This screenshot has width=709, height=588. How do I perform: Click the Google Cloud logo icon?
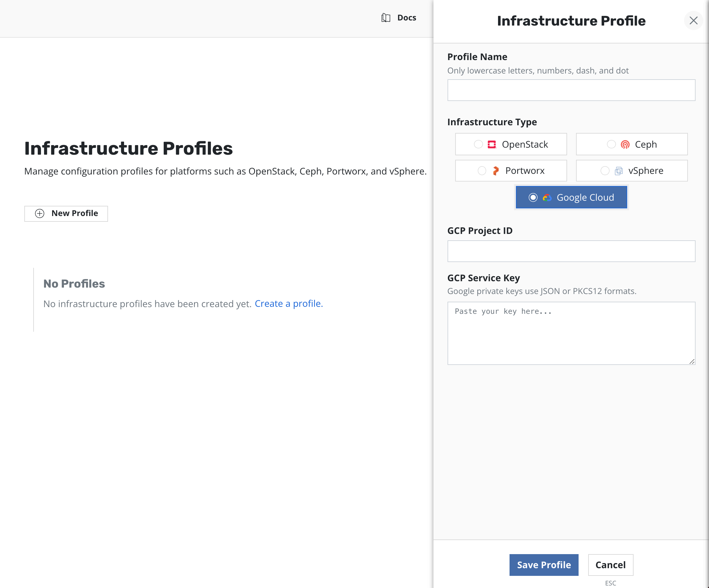(x=547, y=197)
